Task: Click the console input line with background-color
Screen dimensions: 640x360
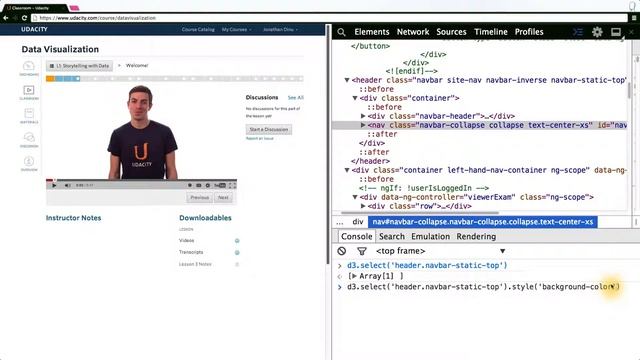Action: point(483,287)
